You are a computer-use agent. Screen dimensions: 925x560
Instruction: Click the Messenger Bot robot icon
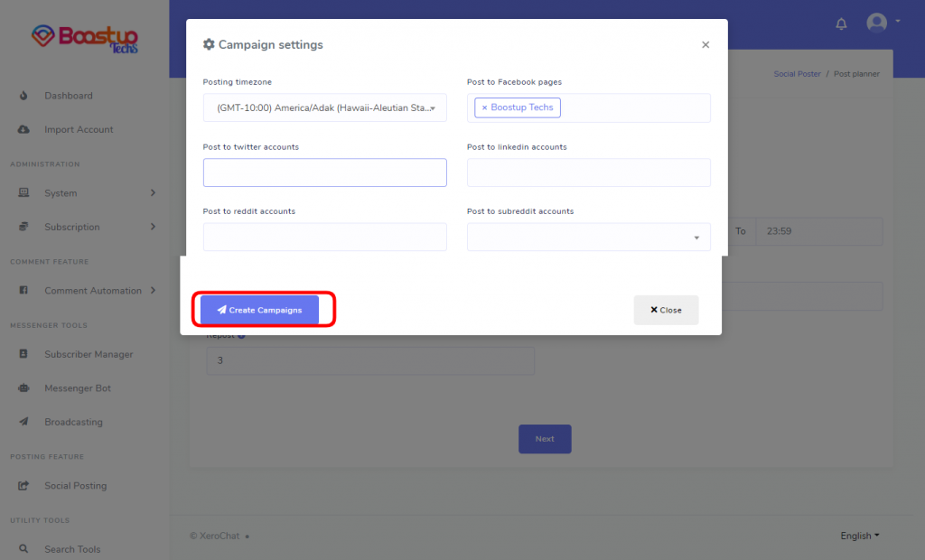23,388
